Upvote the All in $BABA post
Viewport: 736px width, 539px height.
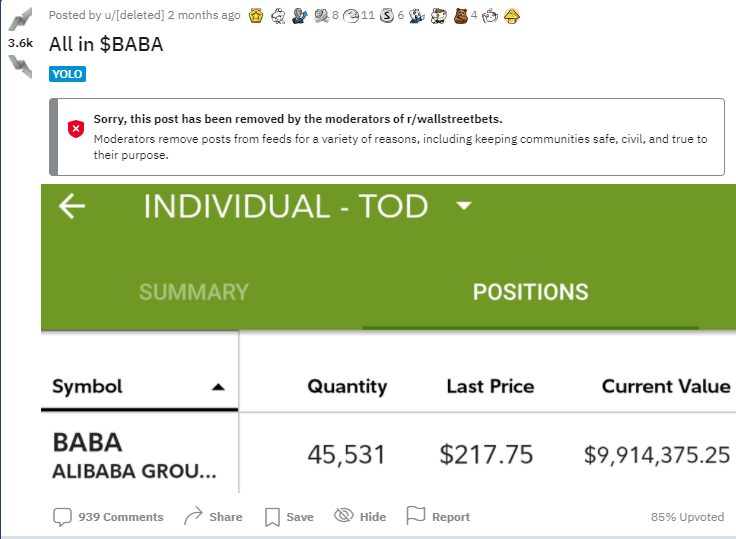coord(19,20)
